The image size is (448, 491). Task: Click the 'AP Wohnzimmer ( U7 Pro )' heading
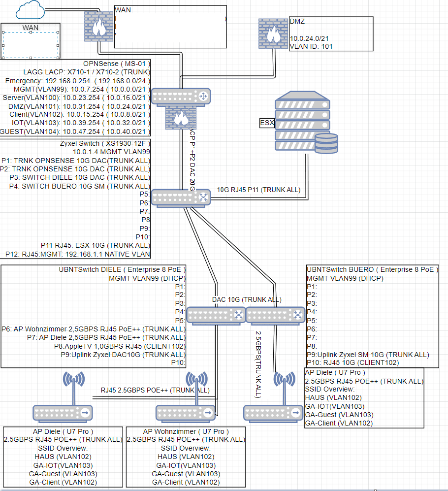click(186, 431)
